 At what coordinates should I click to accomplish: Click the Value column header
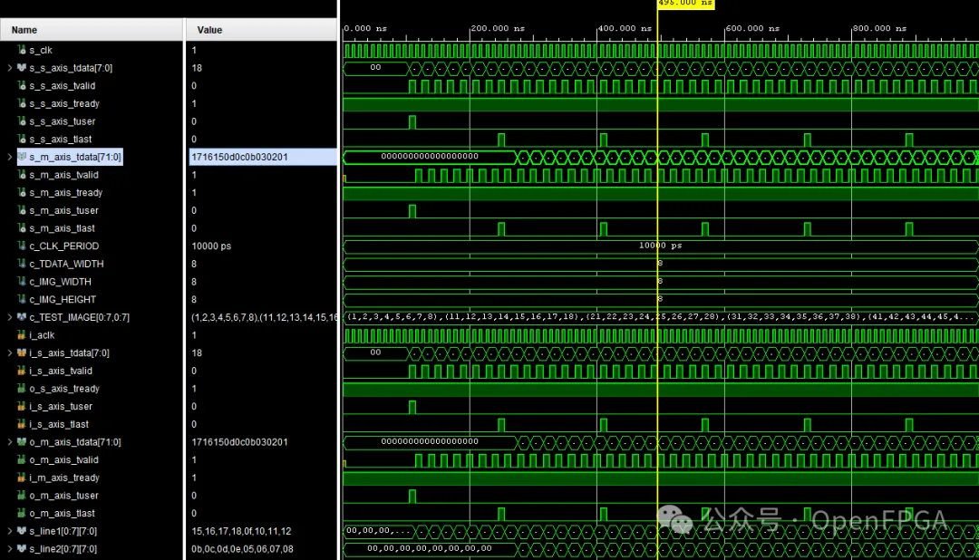pos(262,29)
